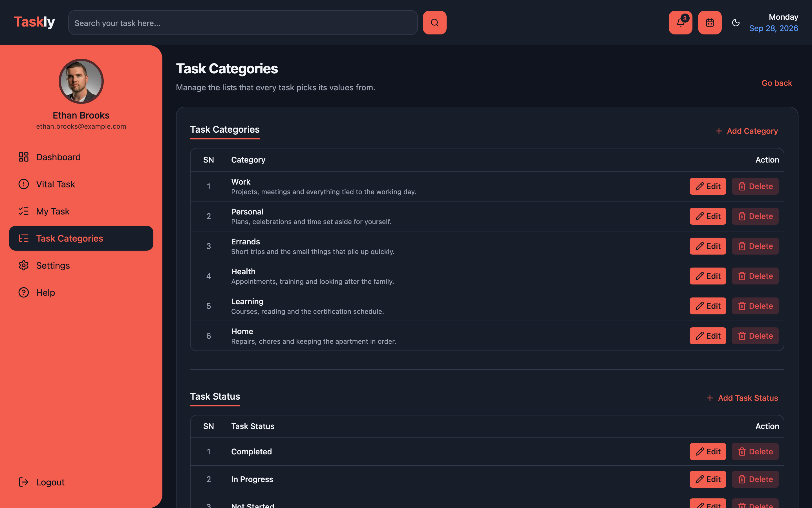Screen dimensions: 812x508
Task: Click the Dashboard grid icon
Action: pyautogui.click(x=23, y=157)
